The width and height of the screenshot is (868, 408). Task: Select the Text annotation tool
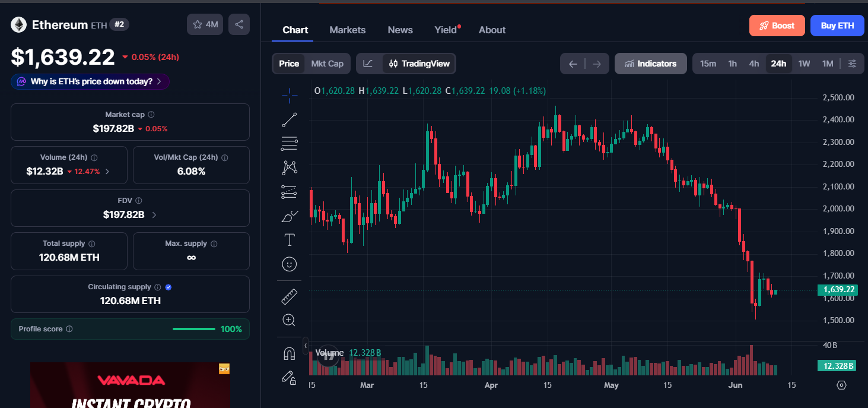pos(290,240)
